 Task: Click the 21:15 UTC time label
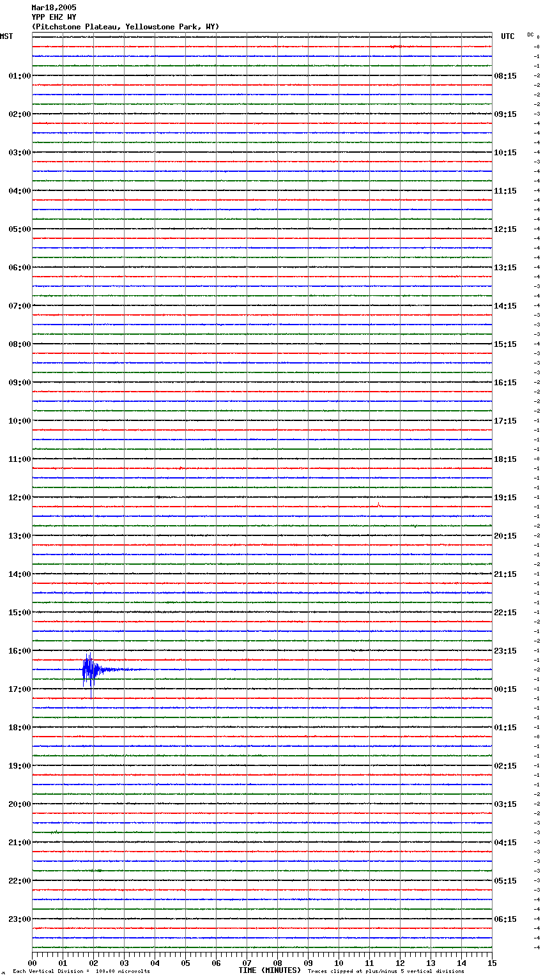point(505,574)
